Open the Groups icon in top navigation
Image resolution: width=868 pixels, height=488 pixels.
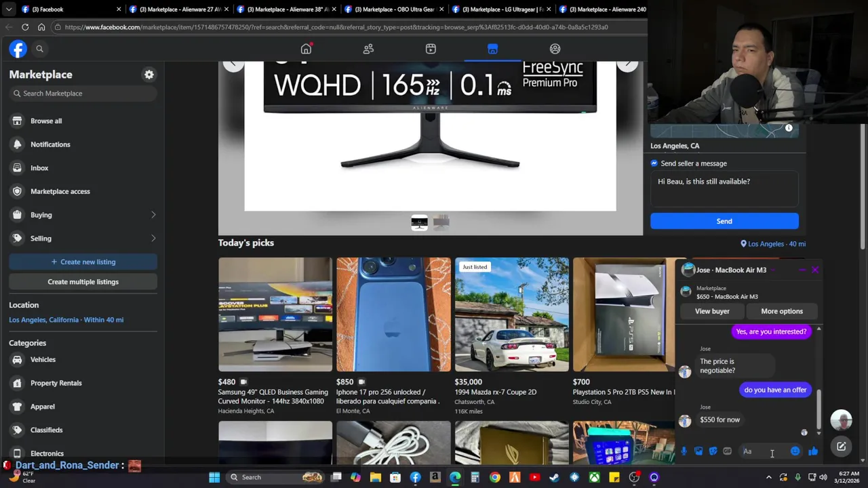click(555, 49)
